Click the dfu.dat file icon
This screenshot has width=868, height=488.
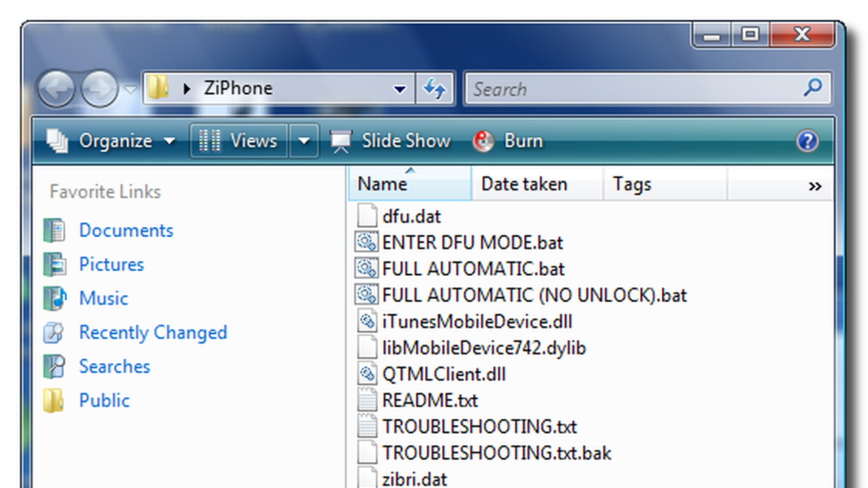click(x=367, y=216)
